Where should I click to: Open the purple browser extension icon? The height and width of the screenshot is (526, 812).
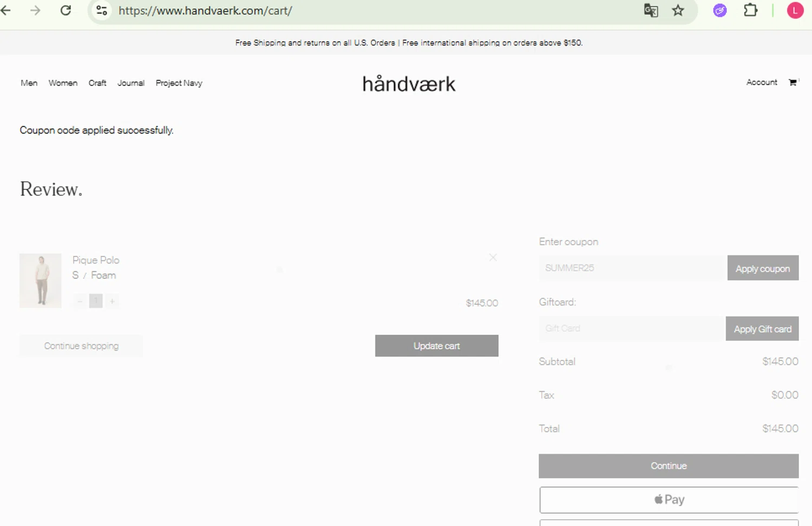pos(719,10)
